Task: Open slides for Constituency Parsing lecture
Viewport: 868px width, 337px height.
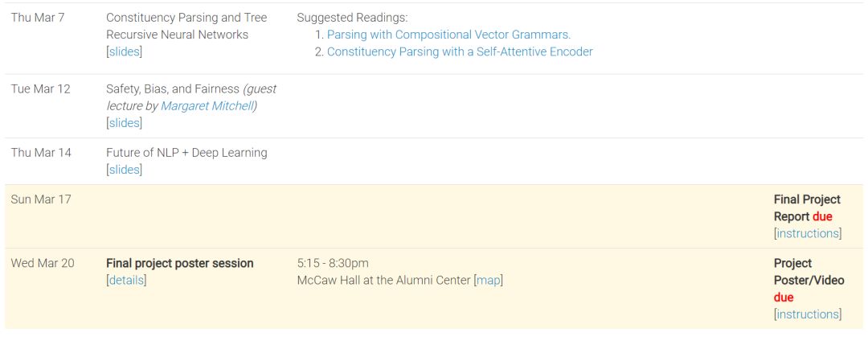Action: [125, 51]
